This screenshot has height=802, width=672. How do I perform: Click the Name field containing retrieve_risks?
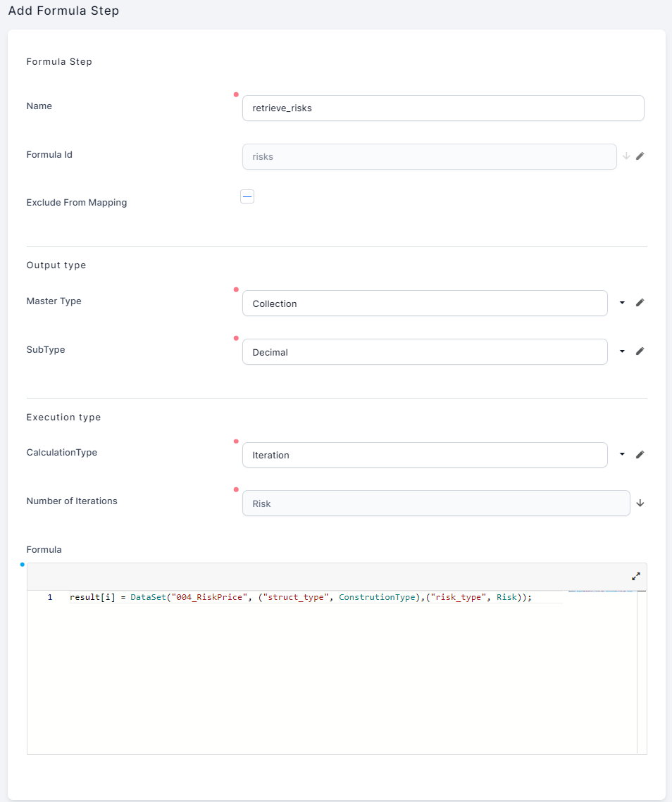442,108
